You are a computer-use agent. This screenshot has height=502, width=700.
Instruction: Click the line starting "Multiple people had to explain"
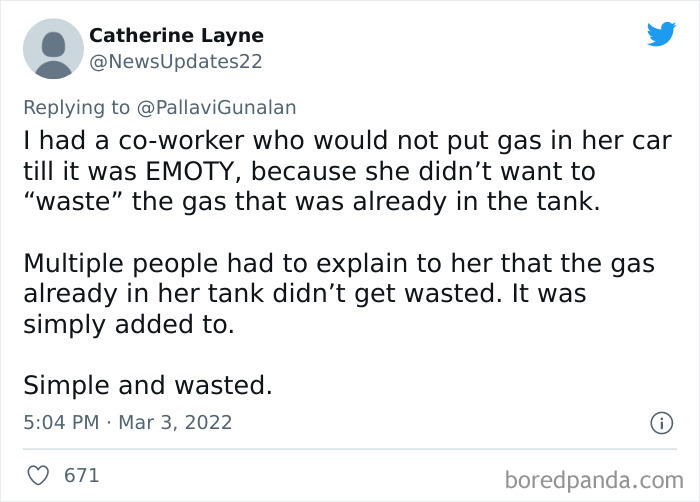coord(340,265)
